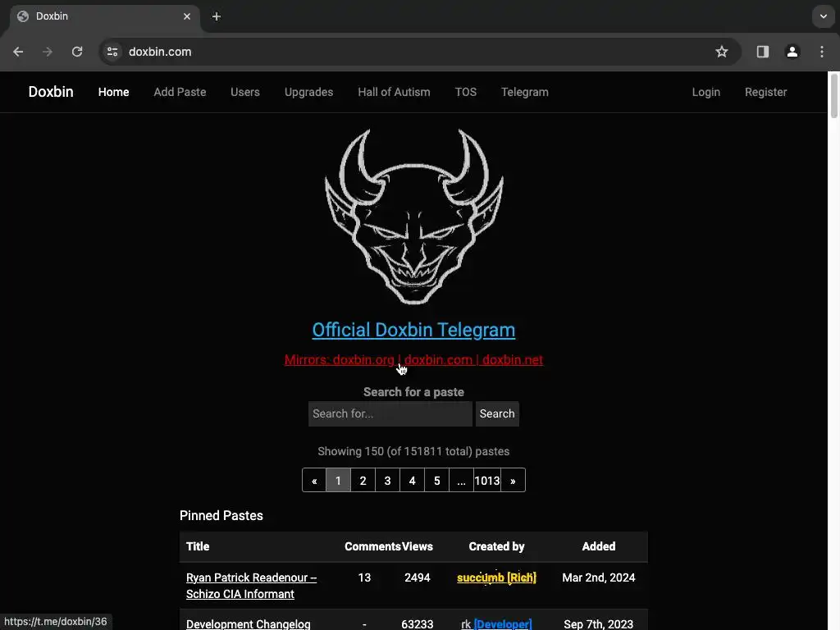Click the 63233 views cell
The height and width of the screenshot is (630, 840).
point(418,624)
